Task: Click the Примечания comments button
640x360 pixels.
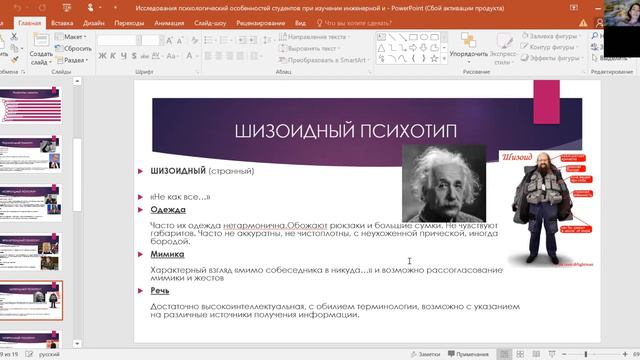Action: point(469,354)
